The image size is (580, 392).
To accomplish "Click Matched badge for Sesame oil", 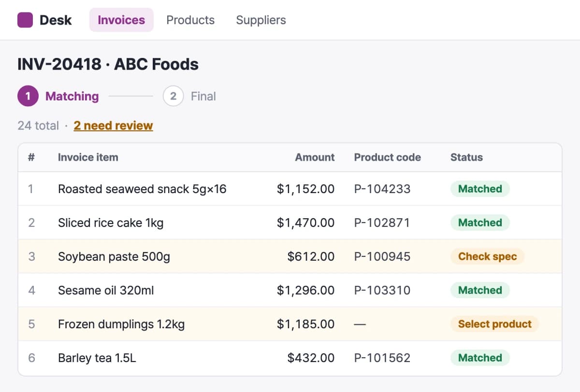I will (x=480, y=290).
